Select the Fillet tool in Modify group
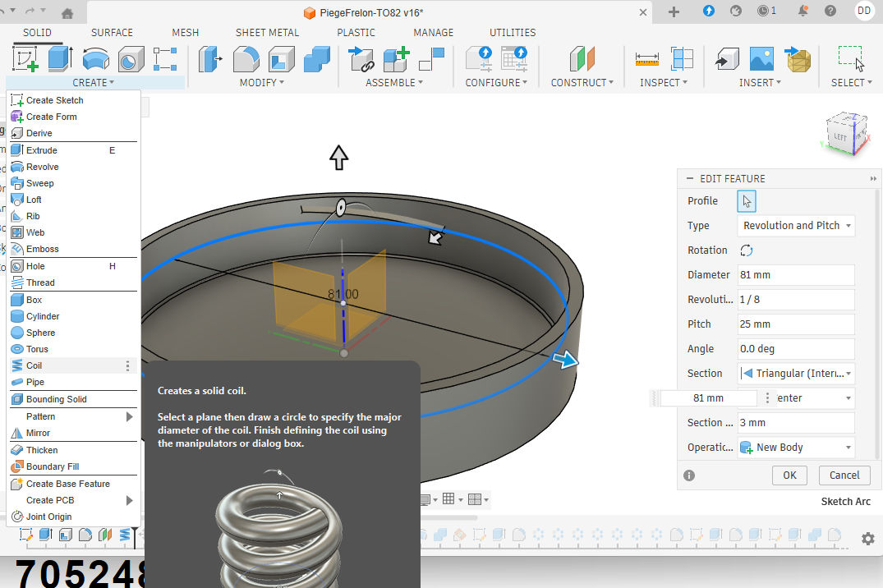This screenshot has width=883, height=588. click(x=246, y=59)
